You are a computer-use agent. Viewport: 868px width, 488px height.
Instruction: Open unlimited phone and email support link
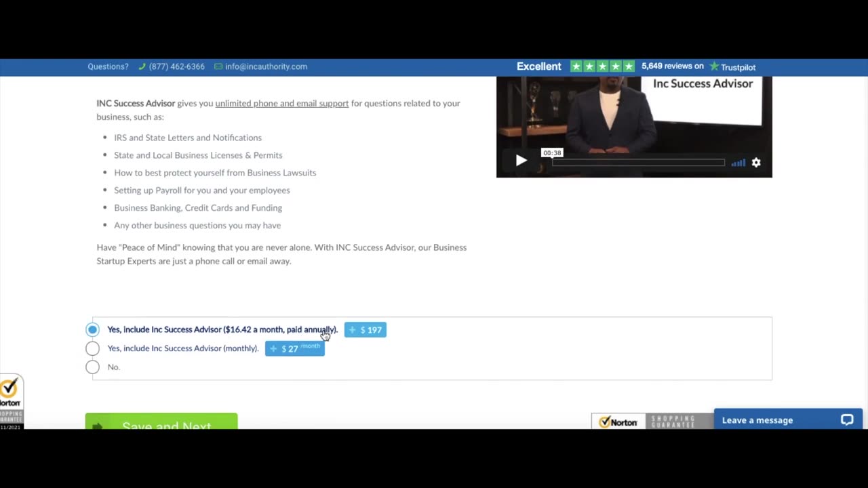(x=282, y=103)
